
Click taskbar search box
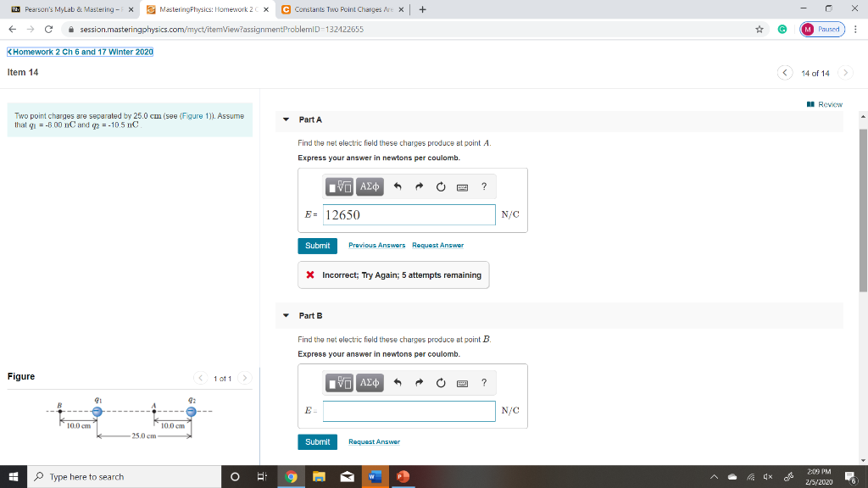[x=124, y=476]
